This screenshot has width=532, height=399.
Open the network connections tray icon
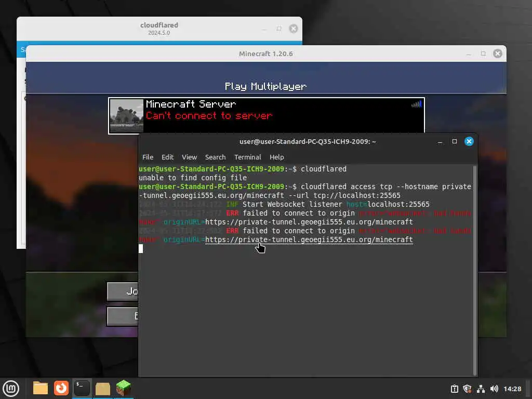(481, 389)
